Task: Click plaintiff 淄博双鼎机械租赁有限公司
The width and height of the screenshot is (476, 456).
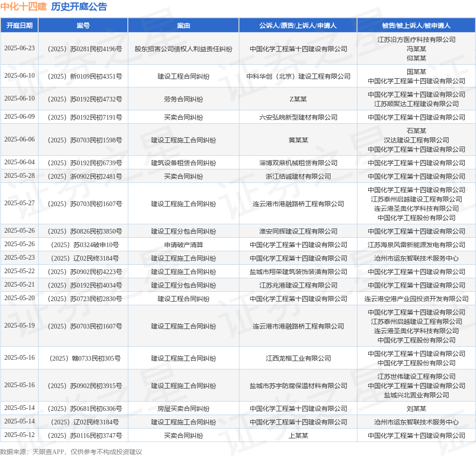Action: [x=298, y=163]
